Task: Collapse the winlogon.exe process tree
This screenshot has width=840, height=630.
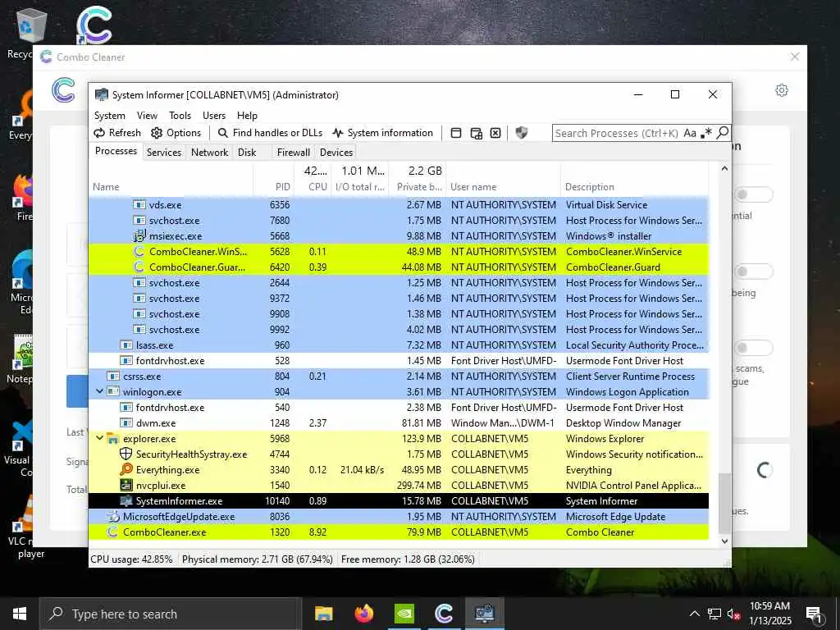Action: (x=99, y=391)
